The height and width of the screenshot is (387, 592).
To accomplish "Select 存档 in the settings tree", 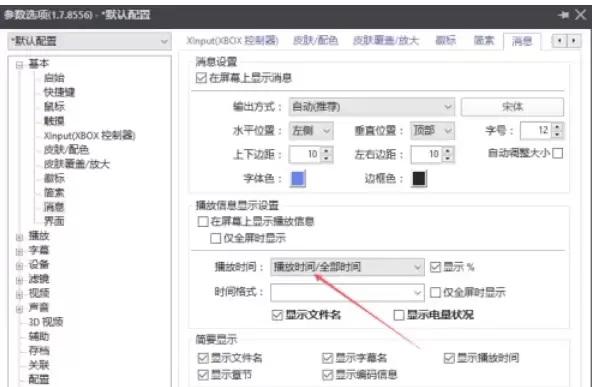I will (39, 350).
